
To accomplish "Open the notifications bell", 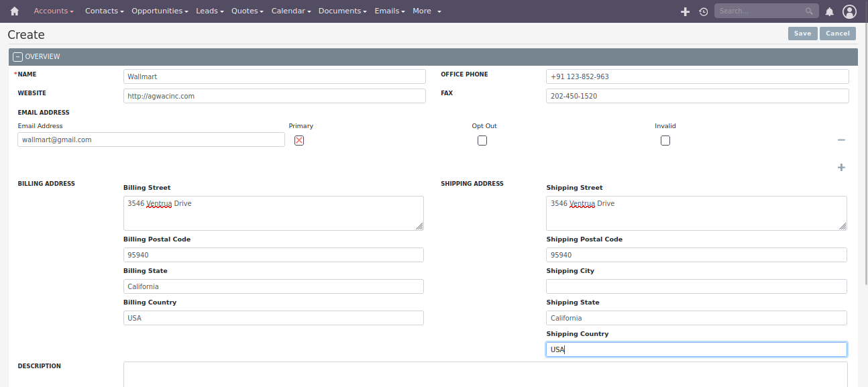I will [x=830, y=11].
